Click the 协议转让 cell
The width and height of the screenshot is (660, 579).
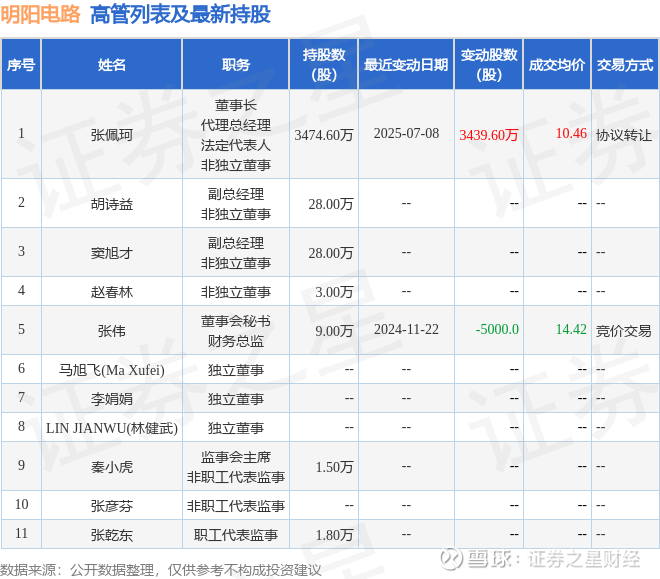point(624,135)
